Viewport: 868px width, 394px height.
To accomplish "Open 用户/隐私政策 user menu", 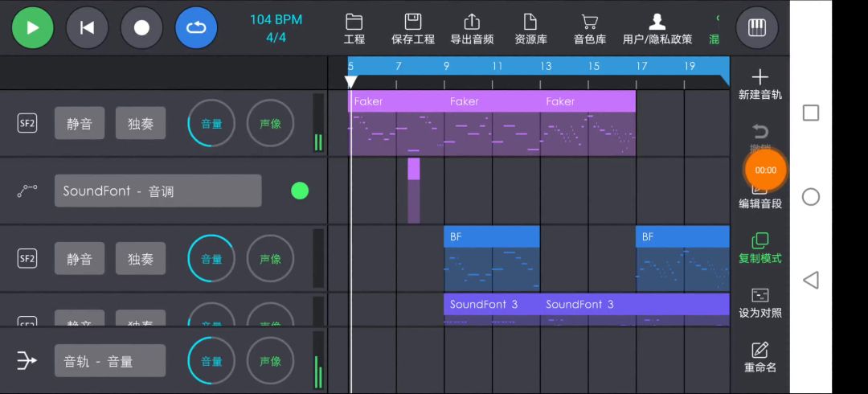I will pos(657,29).
